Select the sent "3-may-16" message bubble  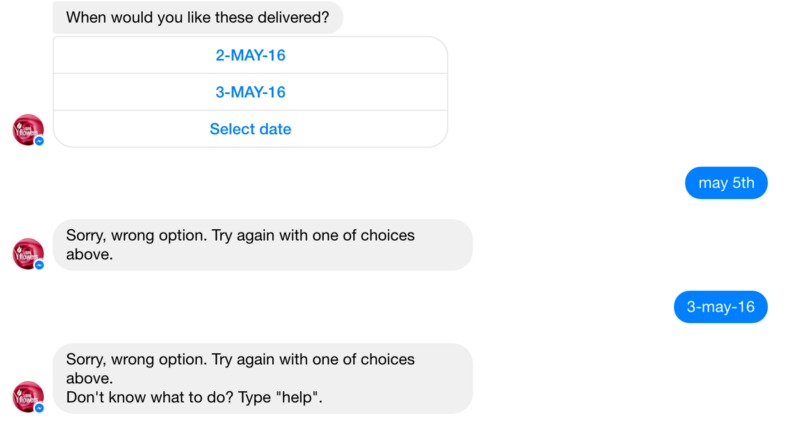point(720,307)
